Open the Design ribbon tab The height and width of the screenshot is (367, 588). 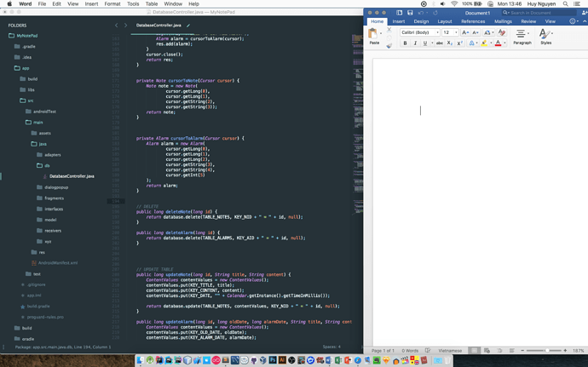[x=421, y=21]
